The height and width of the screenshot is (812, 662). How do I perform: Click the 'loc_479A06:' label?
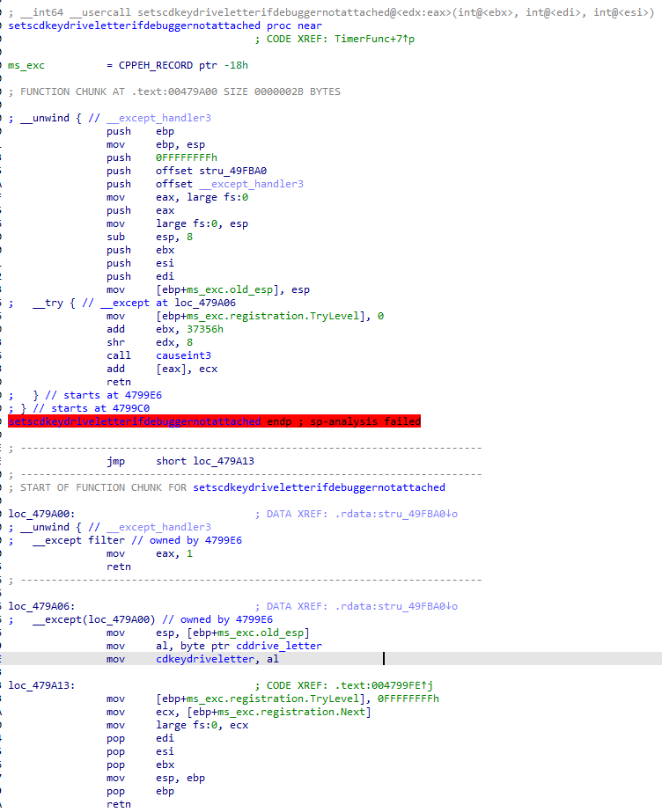pyautogui.click(x=41, y=606)
